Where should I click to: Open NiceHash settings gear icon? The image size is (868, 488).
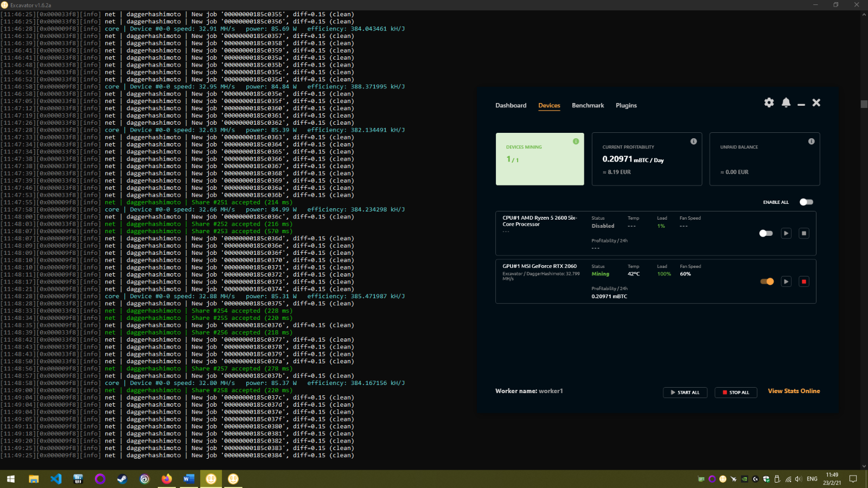(769, 102)
